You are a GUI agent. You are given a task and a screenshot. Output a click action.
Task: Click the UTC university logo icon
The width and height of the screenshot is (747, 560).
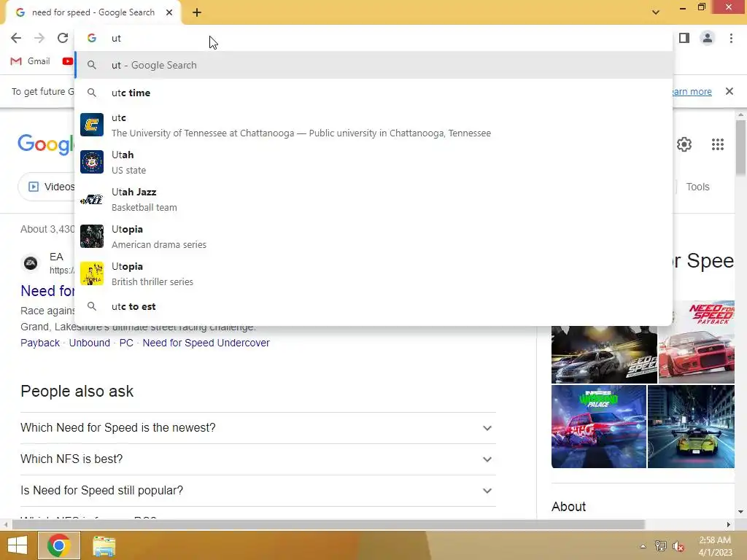click(x=92, y=125)
